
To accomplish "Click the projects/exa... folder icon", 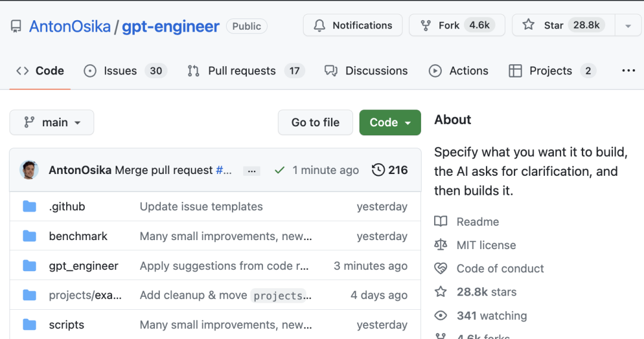I will pos(30,295).
